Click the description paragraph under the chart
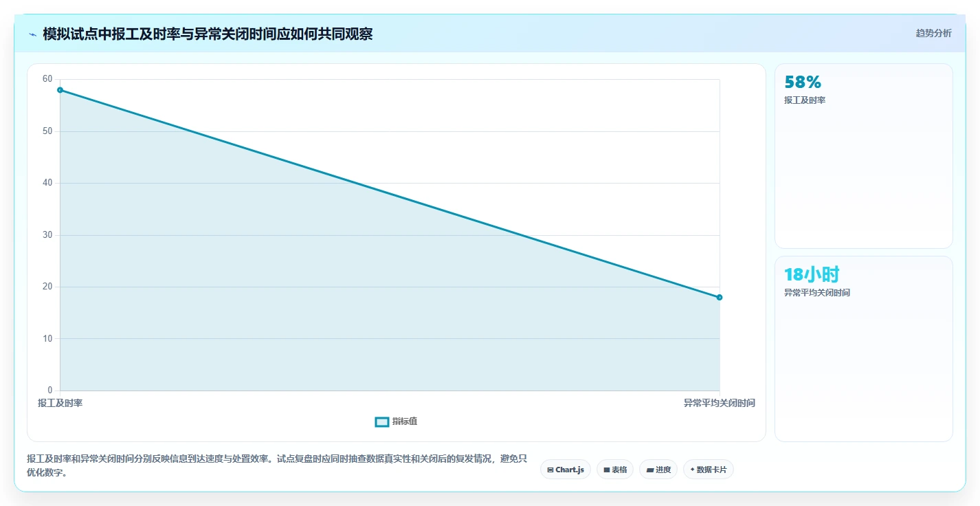Screen dimensions: 980x506 tap(277, 465)
